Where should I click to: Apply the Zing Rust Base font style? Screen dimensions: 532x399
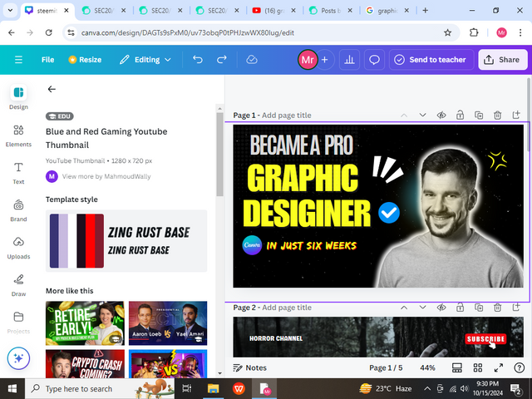[149, 240]
